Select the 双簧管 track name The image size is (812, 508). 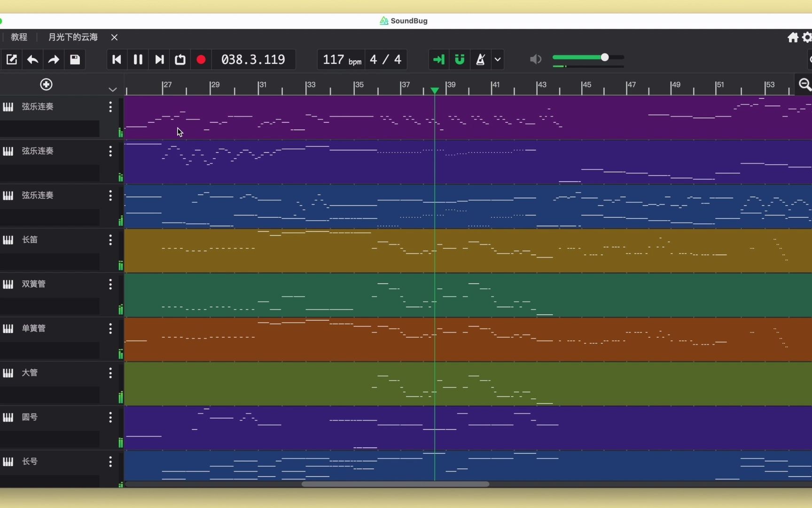[x=34, y=284]
